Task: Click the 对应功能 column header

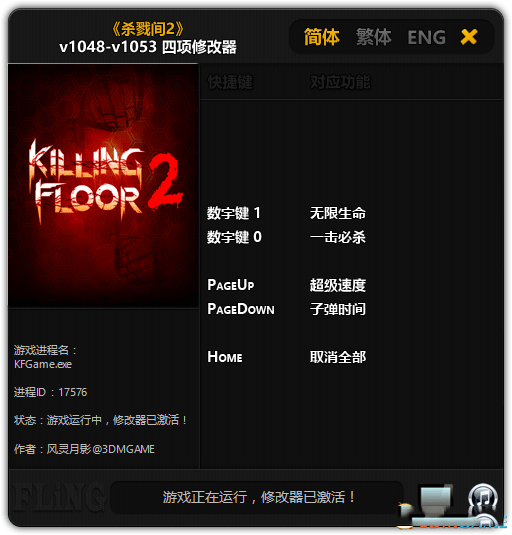Action: tap(340, 82)
